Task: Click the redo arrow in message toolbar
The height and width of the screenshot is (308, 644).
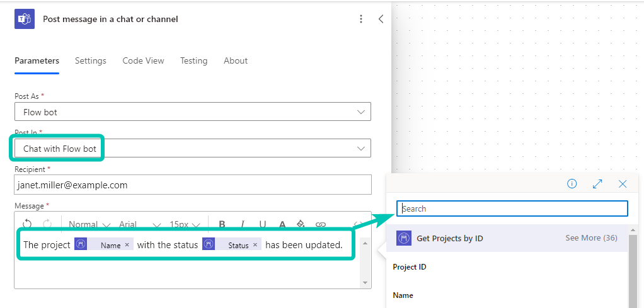Action: [x=47, y=224]
